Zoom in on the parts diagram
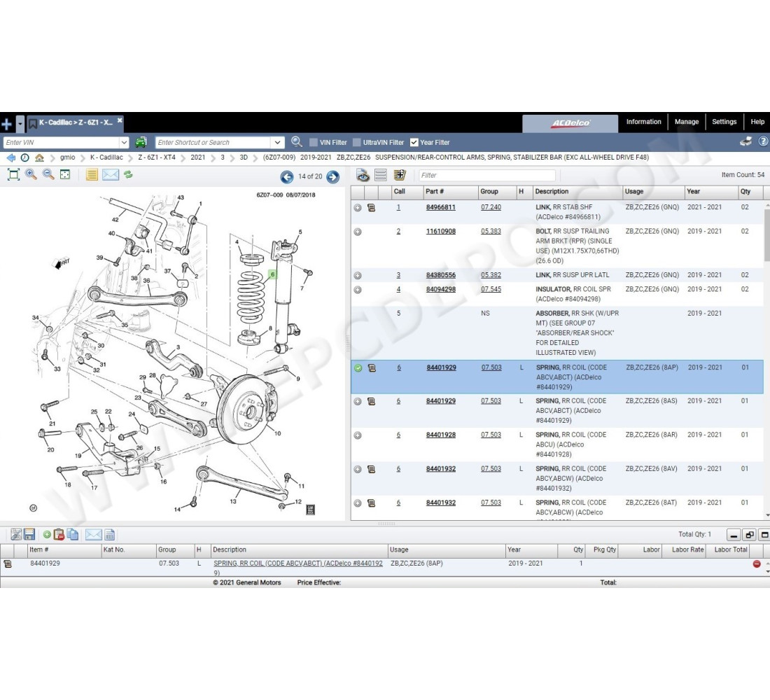 coord(31,175)
